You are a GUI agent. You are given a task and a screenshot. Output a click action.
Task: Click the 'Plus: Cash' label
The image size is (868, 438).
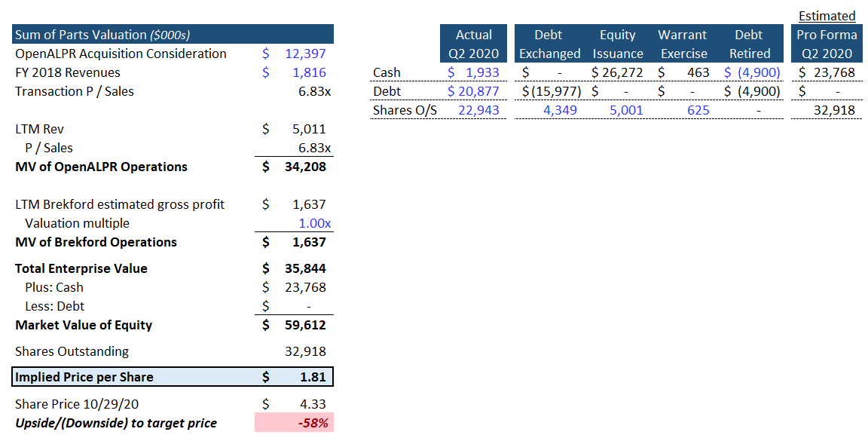click(54, 287)
